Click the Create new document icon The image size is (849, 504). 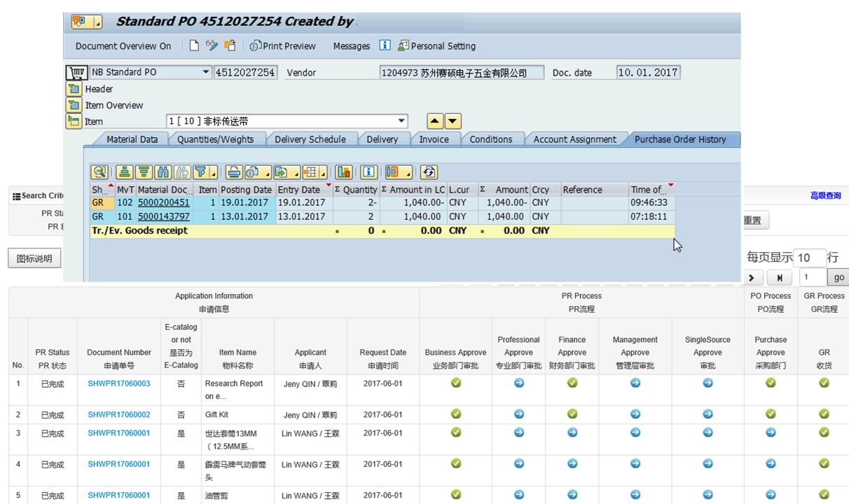click(x=195, y=45)
